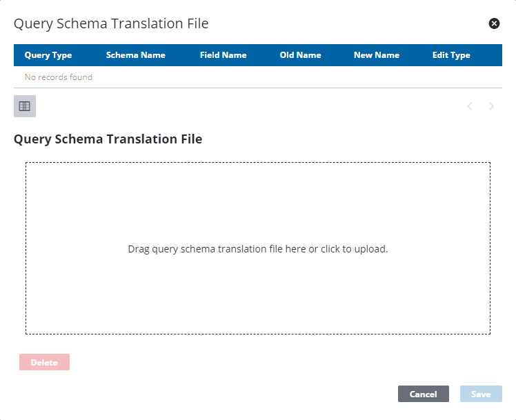Cancel the translation file dialog
The width and height of the screenshot is (516, 420).
(x=423, y=394)
